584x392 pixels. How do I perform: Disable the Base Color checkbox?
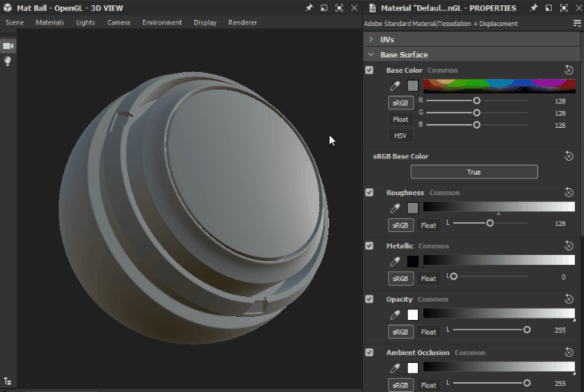pyautogui.click(x=369, y=70)
